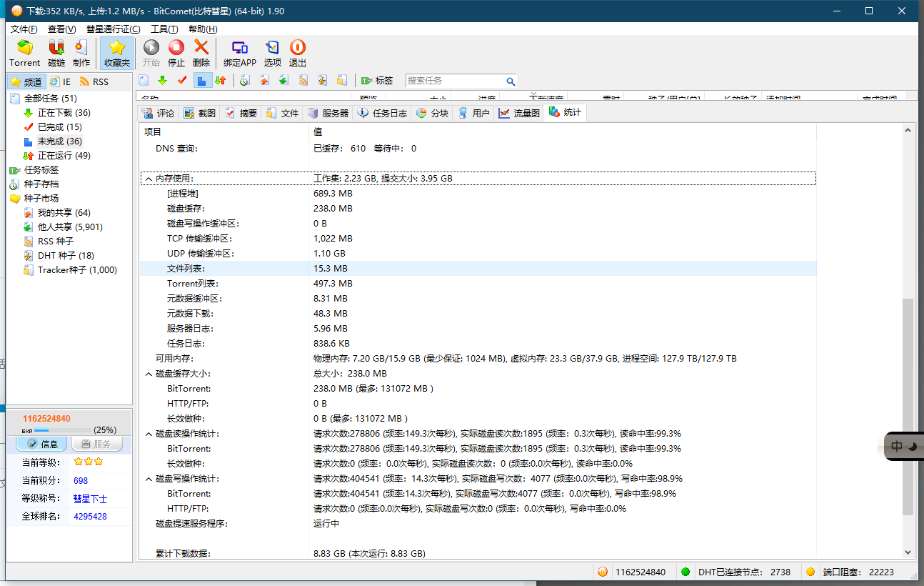Screen dimensions: 924x586
Task: Click into the 搜索任务 search field
Action: click(x=455, y=81)
